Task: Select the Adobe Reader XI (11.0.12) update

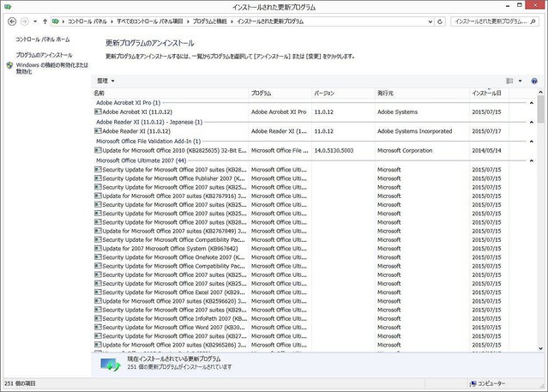Action: pyautogui.click(x=136, y=131)
